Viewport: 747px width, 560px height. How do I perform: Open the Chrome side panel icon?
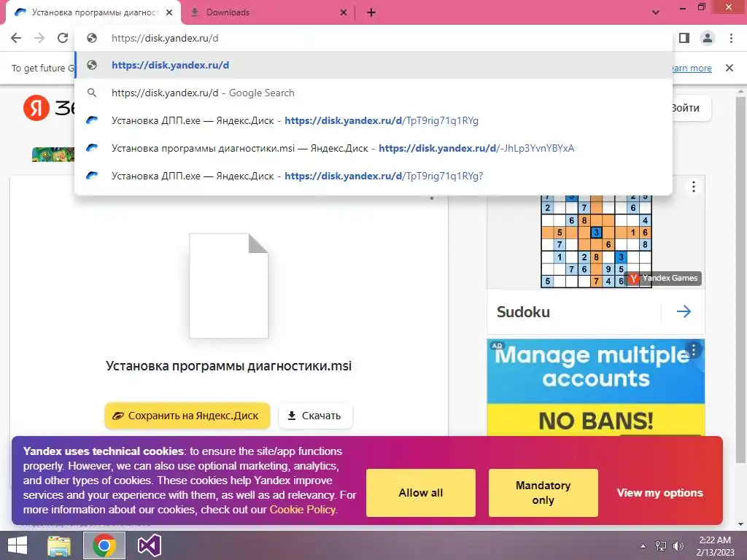[x=684, y=38]
